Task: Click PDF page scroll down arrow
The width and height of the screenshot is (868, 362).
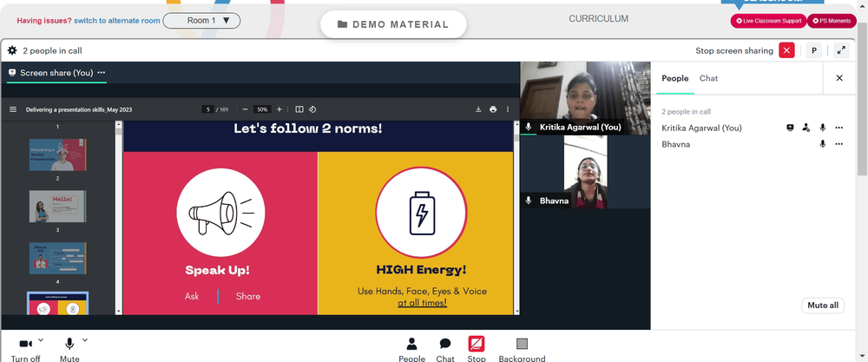Action: pos(516,312)
